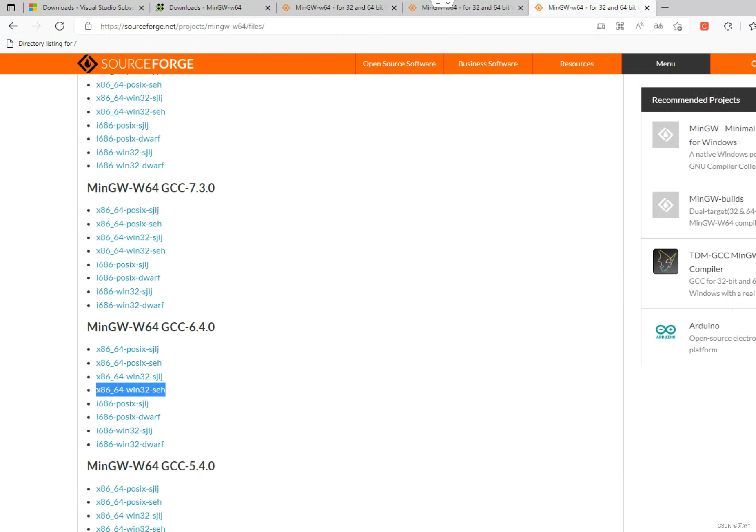Image resolution: width=756 pixels, height=532 pixels.
Task: Click the QR code icon in address bar
Action: coord(620,26)
